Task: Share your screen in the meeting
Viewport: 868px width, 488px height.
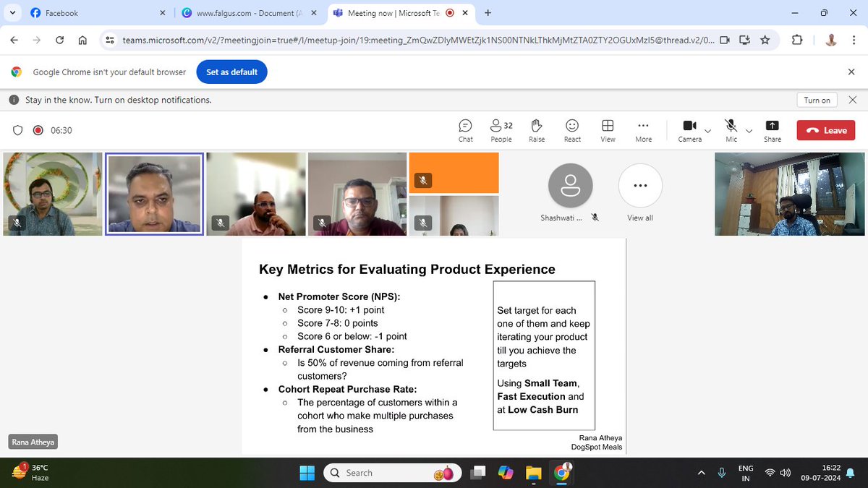Action: click(772, 130)
